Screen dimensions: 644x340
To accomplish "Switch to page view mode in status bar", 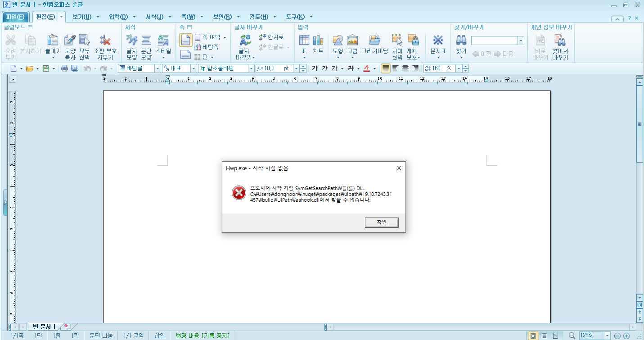I will (x=533, y=335).
